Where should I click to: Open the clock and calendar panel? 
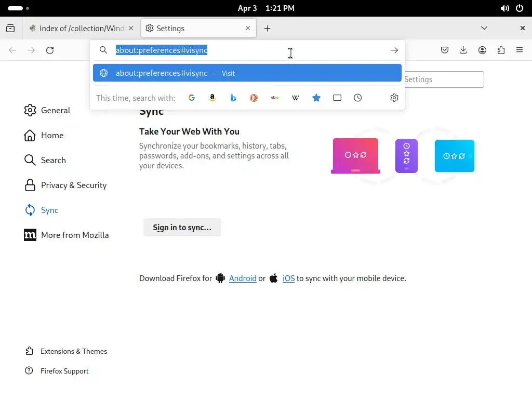(x=266, y=8)
